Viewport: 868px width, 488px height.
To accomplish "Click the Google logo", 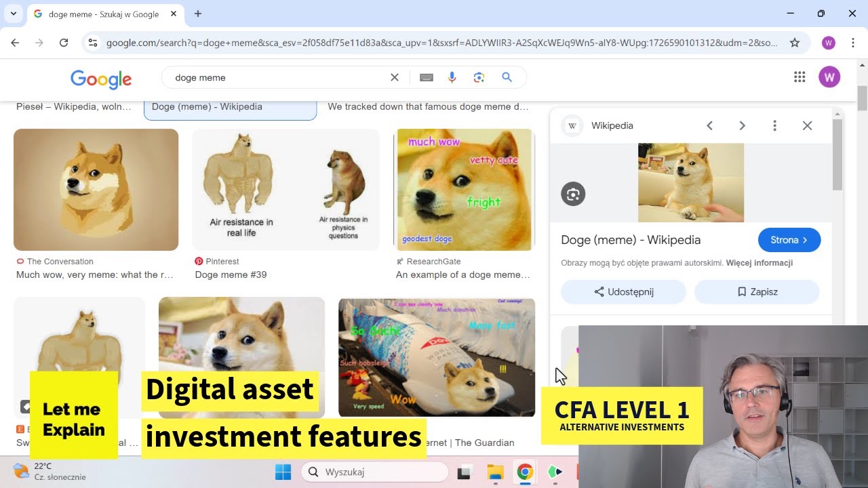I will click(101, 79).
